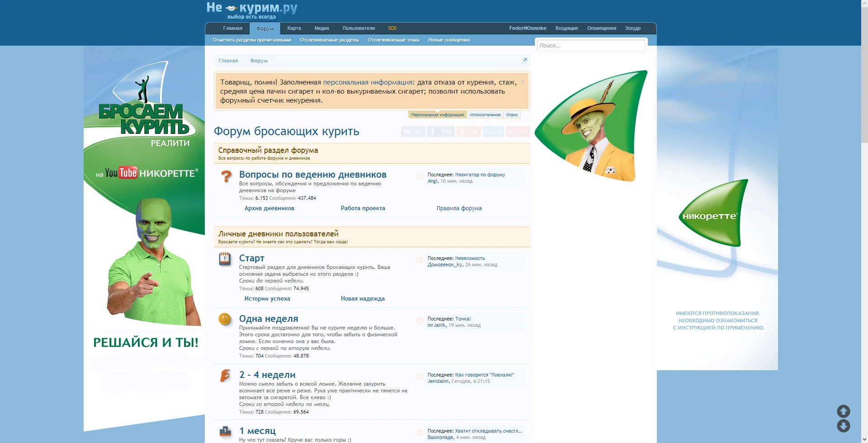Share the forum on Odnoklassniki
The width and height of the screenshot is (868, 443).
468,132
